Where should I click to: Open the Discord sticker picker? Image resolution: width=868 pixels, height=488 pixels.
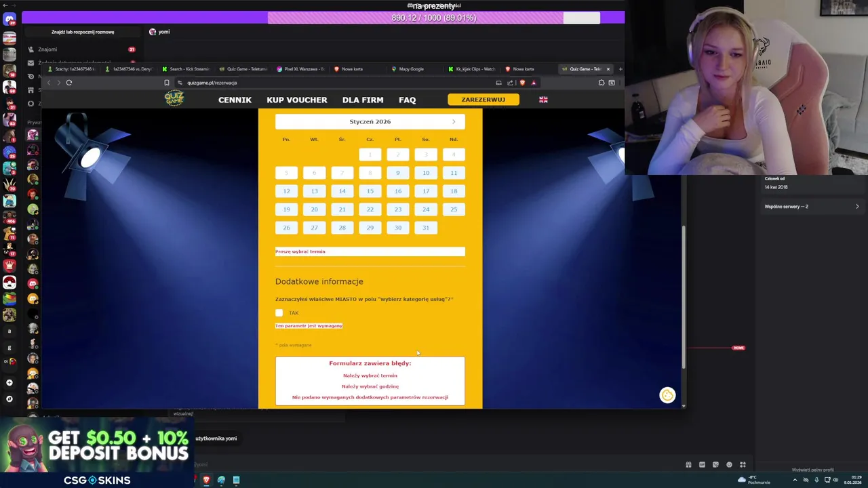pos(715,464)
